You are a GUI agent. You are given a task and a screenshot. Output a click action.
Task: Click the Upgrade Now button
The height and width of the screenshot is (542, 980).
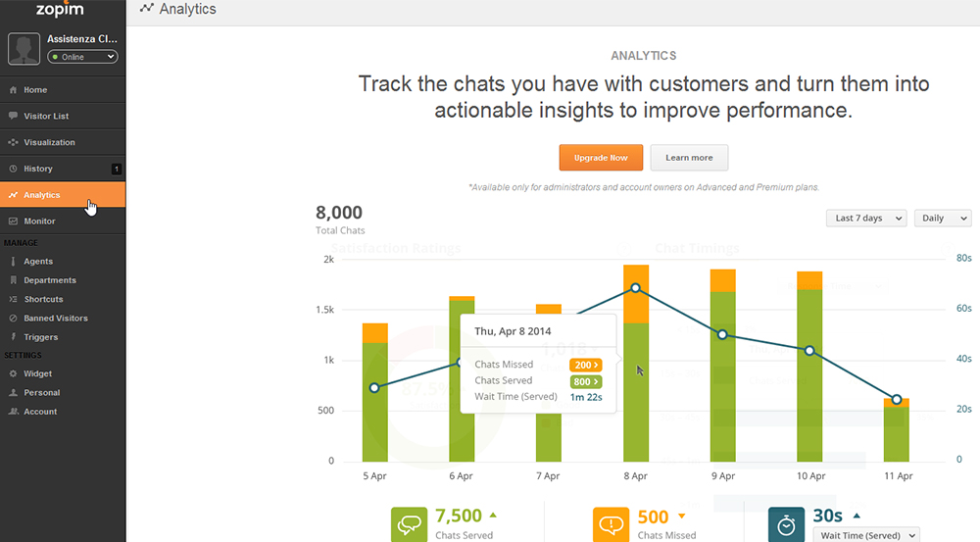pyautogui.click(x=601, y=158)
